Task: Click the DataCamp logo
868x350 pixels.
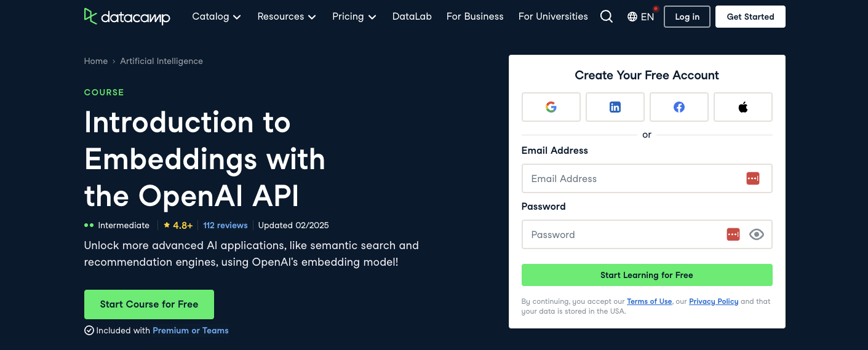Action: coord(127,17)
